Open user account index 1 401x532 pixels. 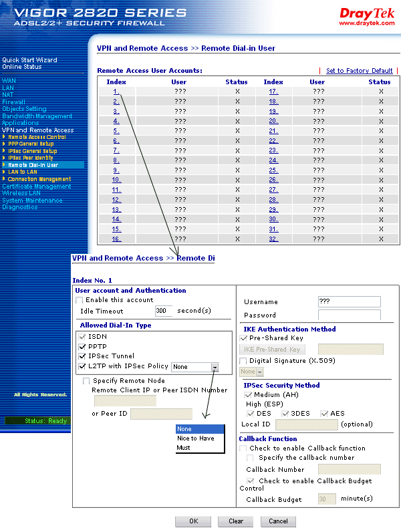[116, 92]
